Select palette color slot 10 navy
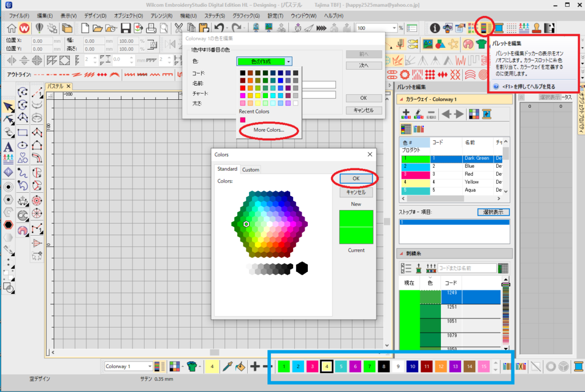585x392 pixels. (x=412, y=367)
